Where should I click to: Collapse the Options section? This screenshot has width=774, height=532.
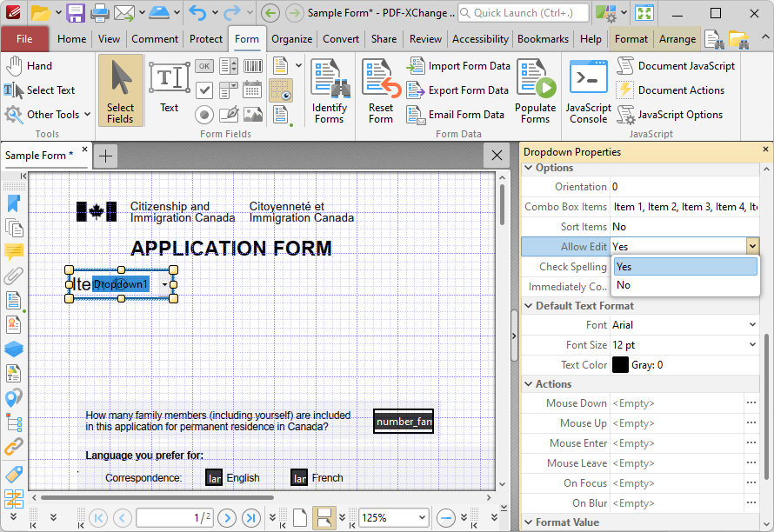(x=528, y=168)
